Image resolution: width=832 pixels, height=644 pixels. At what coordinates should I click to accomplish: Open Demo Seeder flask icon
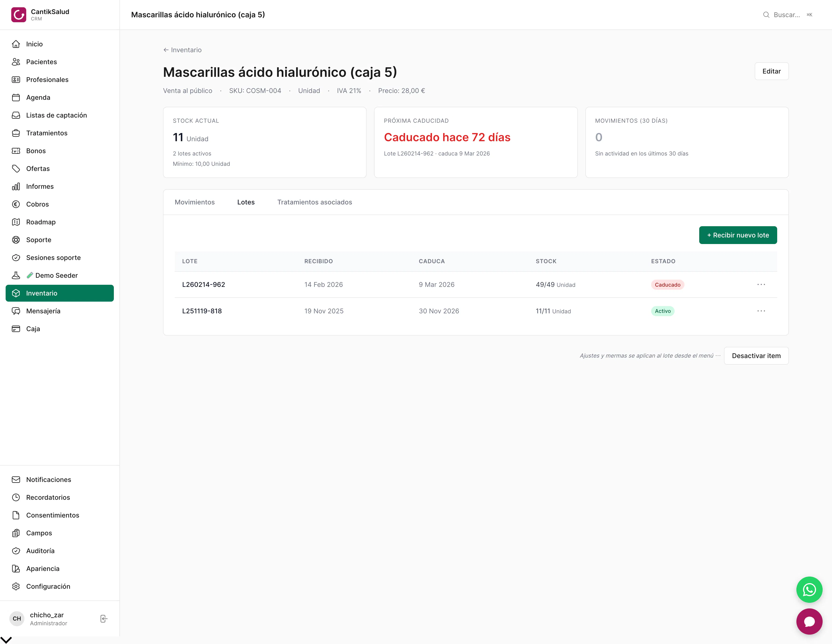[16, 275]
